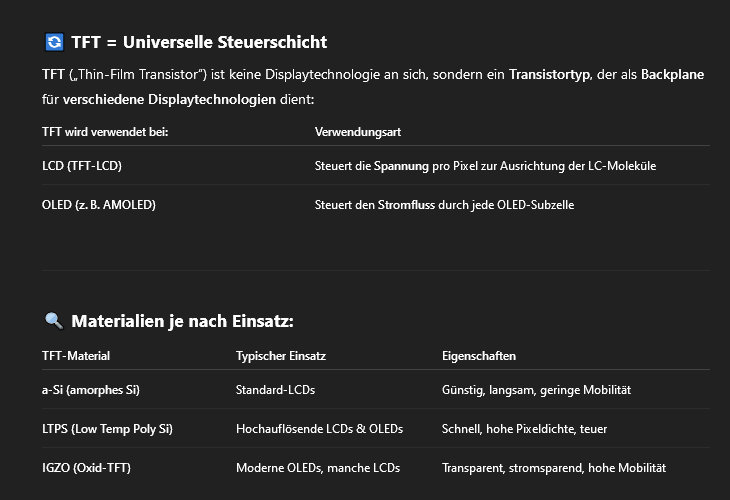
Task: Click the magnifying glass emoji icon
Action: (54, 321)
